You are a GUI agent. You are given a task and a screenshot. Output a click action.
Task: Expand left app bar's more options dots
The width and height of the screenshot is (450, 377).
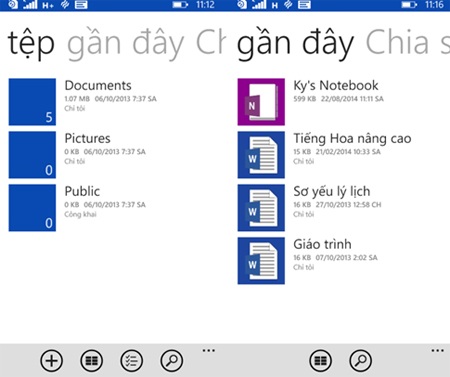209,350
